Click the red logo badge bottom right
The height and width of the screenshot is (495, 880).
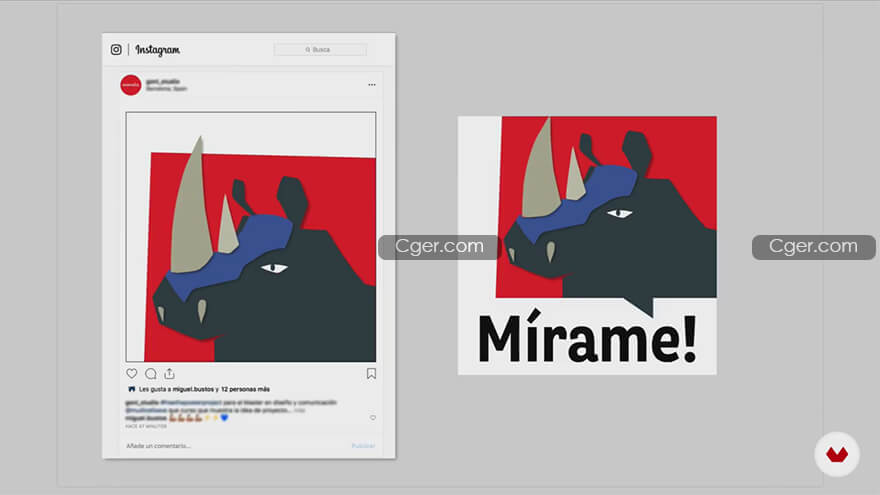click(837, 454)
